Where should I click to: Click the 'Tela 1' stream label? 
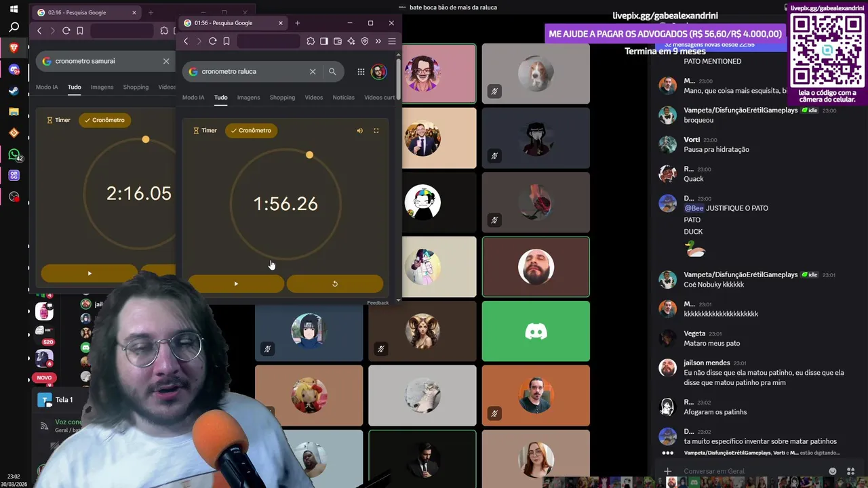(64, 400)
